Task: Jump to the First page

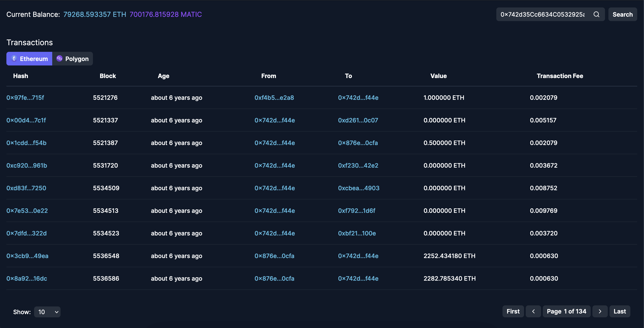Action: pos(513,312)
